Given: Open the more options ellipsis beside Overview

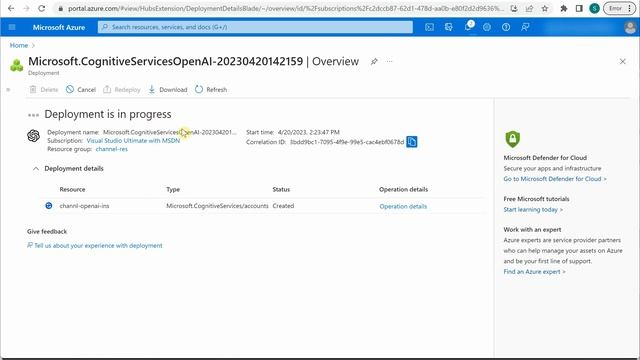Looking at the screenshot, I should click(x=389, y=62).
